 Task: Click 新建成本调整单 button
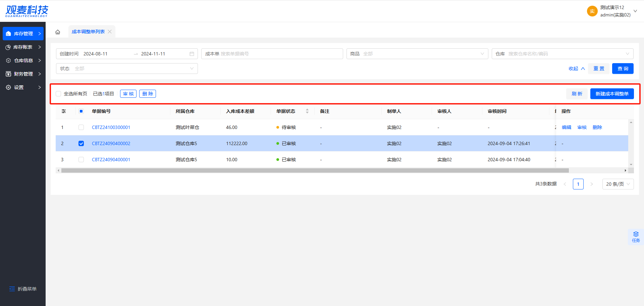point(612,94)
